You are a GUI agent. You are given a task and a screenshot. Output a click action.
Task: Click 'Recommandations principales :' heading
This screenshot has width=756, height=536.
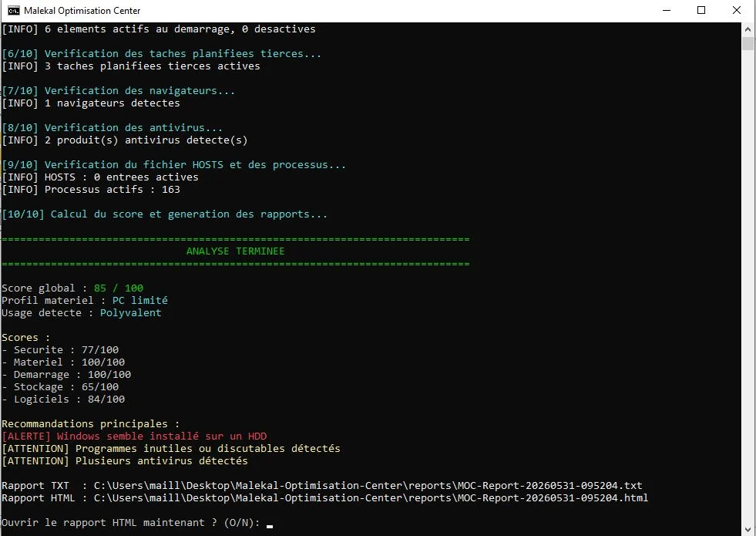(91, 424)
